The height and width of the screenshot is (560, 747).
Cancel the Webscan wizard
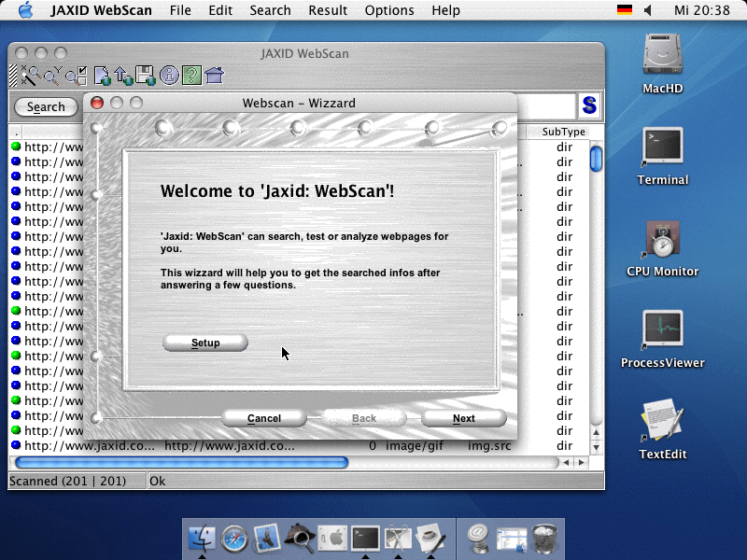(264, 418)
